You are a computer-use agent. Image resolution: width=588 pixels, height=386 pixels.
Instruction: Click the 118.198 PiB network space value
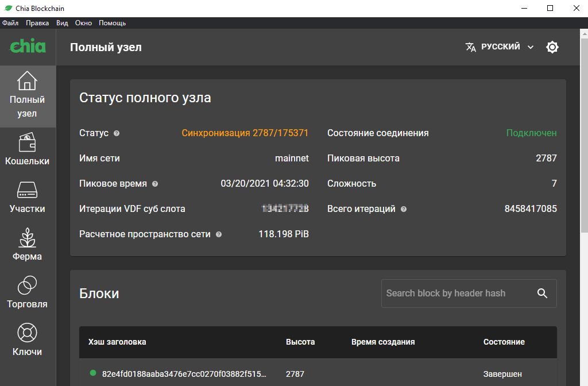284,234
